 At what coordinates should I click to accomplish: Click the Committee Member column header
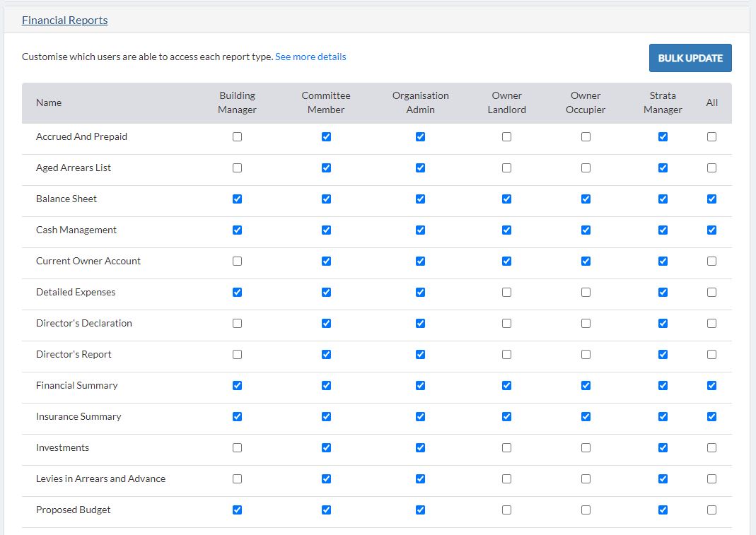point(326,102)
